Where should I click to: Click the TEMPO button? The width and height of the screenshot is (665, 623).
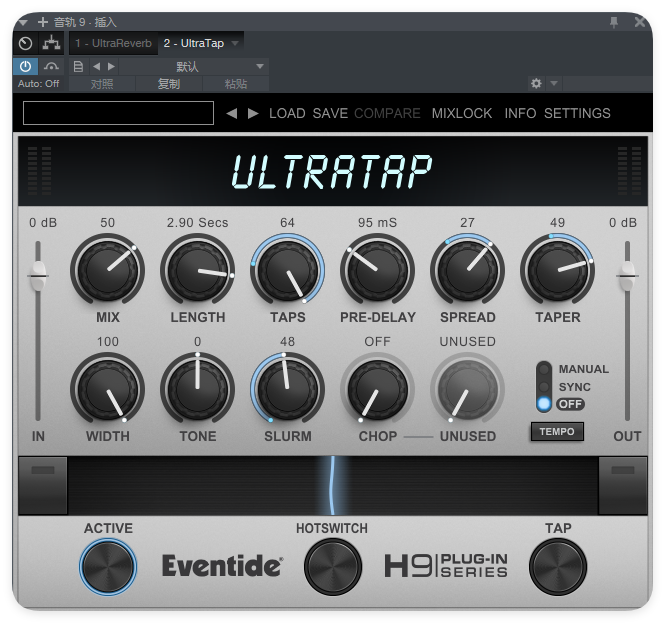point(557,432)
